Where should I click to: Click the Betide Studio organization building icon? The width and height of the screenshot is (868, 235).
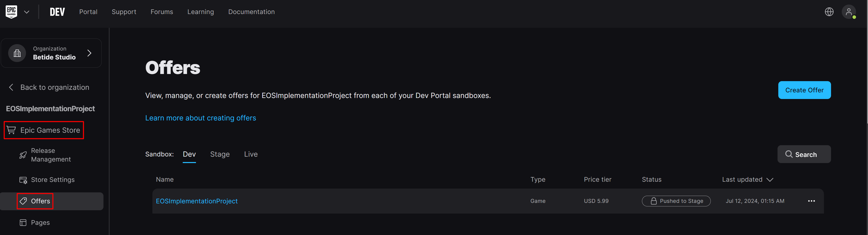[17, 53]
